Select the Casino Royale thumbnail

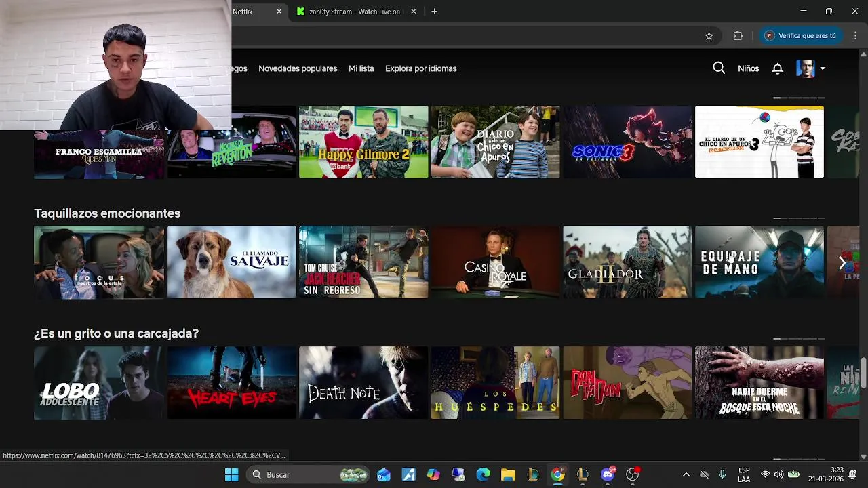[496, 262]
